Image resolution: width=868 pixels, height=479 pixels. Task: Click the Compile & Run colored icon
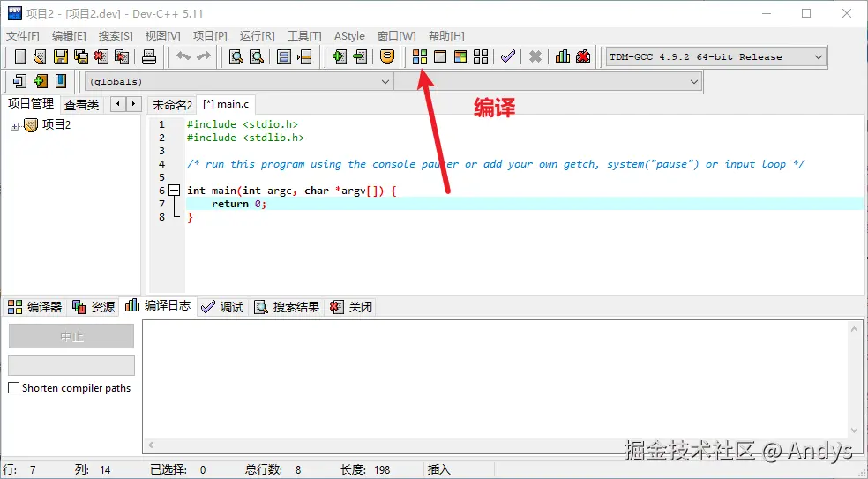click(x=460, y=56)
